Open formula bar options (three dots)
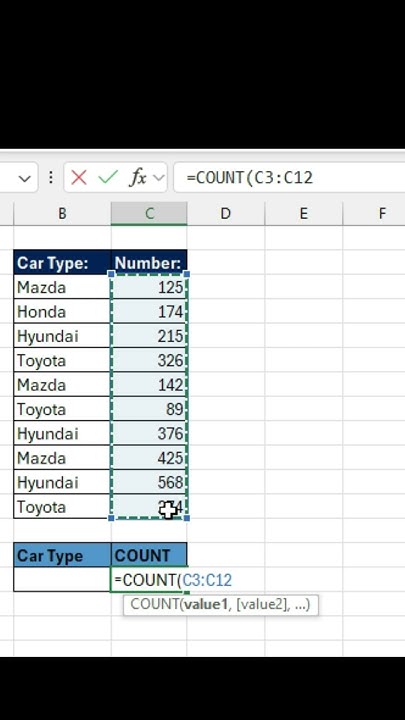This screenshot has height=720, width=405. click(51, 177)
